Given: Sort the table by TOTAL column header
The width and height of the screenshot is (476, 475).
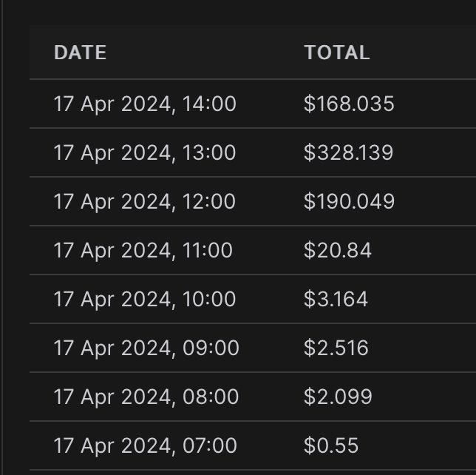Looking at the screenshot, I should click(x=336, y=53).
